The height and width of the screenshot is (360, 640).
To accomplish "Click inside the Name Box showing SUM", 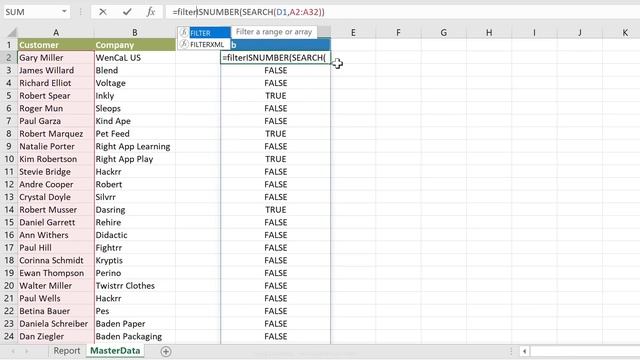I will click(32, 12).
